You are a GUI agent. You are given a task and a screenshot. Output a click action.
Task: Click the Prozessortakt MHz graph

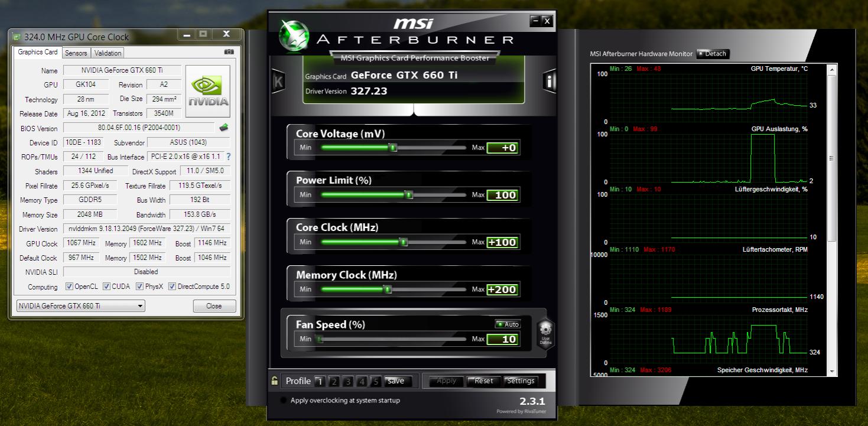[708, 339]
